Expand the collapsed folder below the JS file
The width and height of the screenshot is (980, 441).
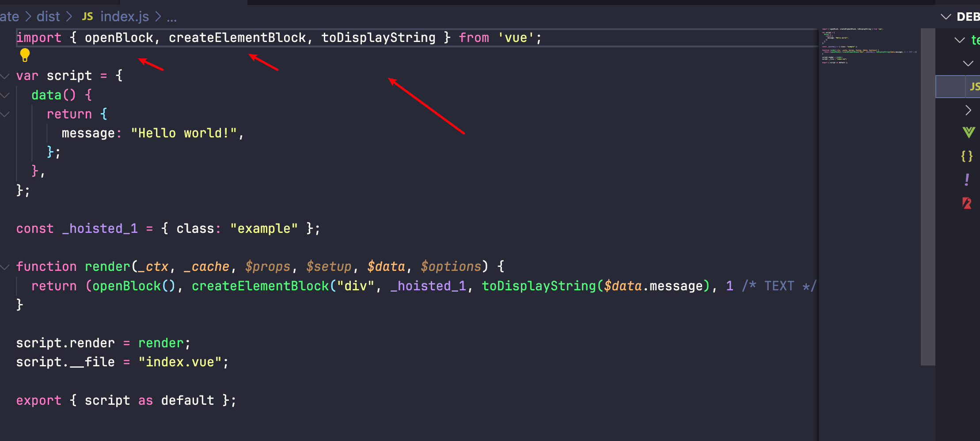[x=968, y=110]
